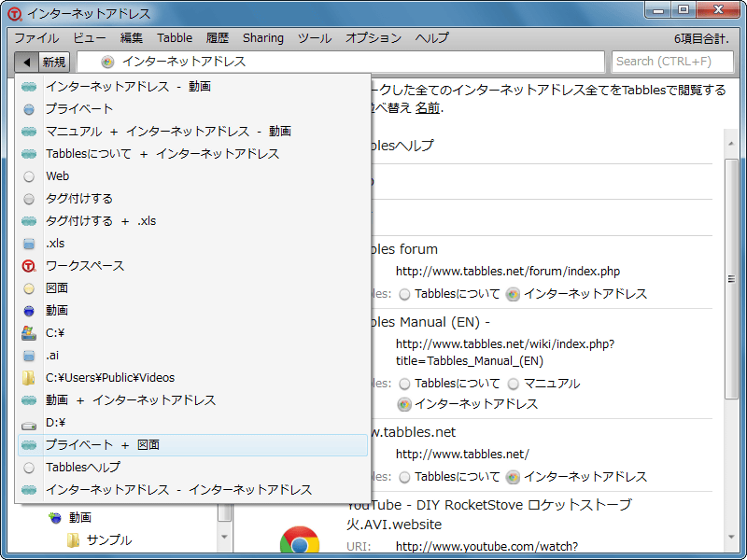
Task: Click the C:¥ drive icon
Action: click(x=29, y=333)
